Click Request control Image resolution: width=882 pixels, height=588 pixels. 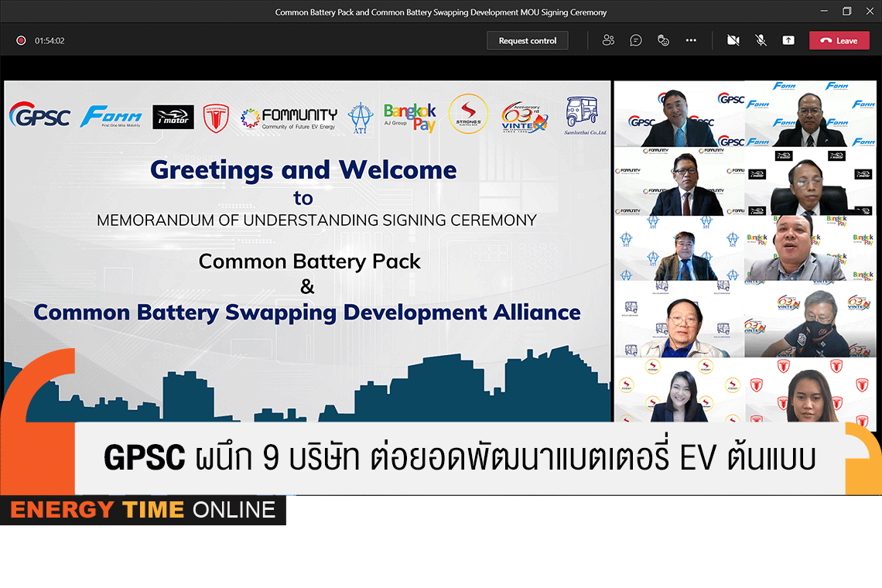(x=527, y=40)
